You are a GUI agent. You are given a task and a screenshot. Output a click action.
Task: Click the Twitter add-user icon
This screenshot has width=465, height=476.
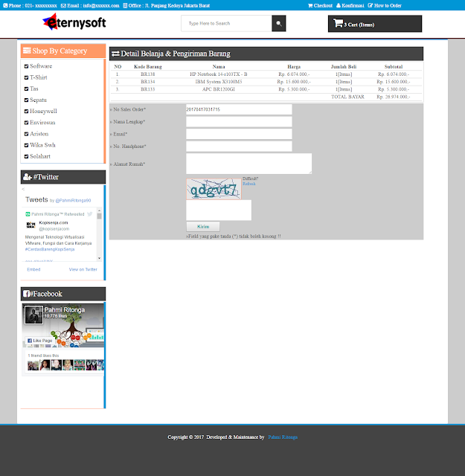pos(28,177)
